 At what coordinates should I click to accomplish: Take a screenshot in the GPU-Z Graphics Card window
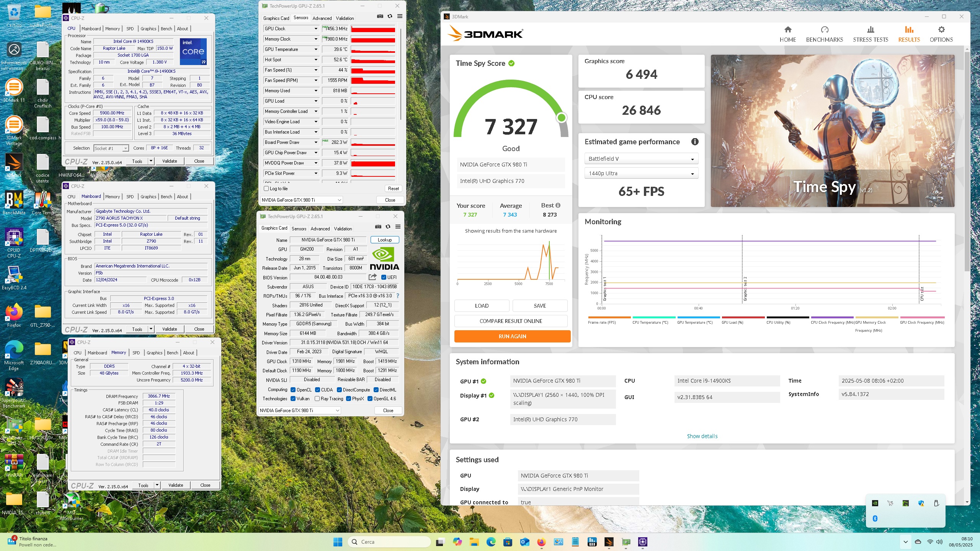[x=378, y=227]
